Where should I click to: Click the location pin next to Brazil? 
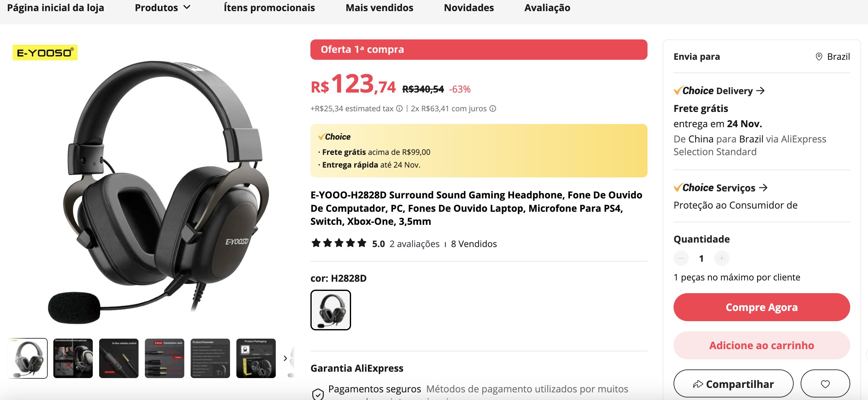coord(819,57)
